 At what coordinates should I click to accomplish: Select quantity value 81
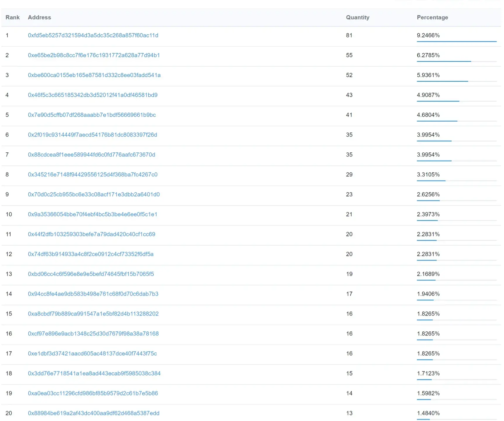click(349, 35)
